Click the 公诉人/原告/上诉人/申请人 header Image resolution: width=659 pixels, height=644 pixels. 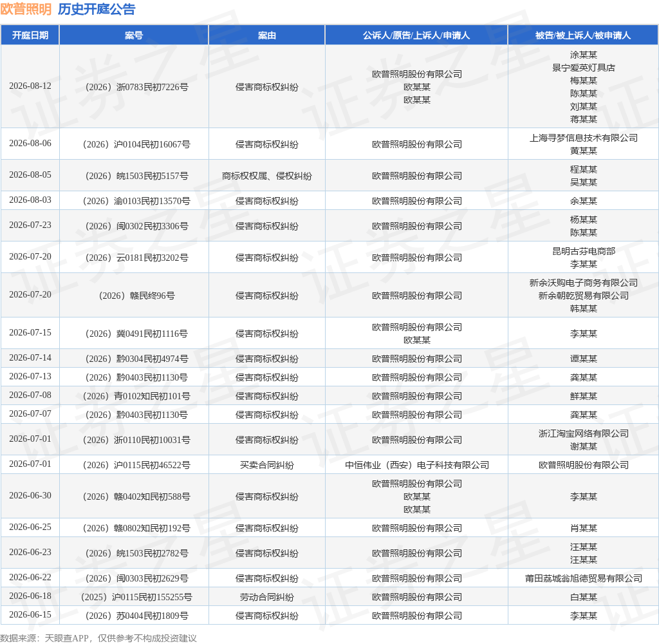coord(416,35)
